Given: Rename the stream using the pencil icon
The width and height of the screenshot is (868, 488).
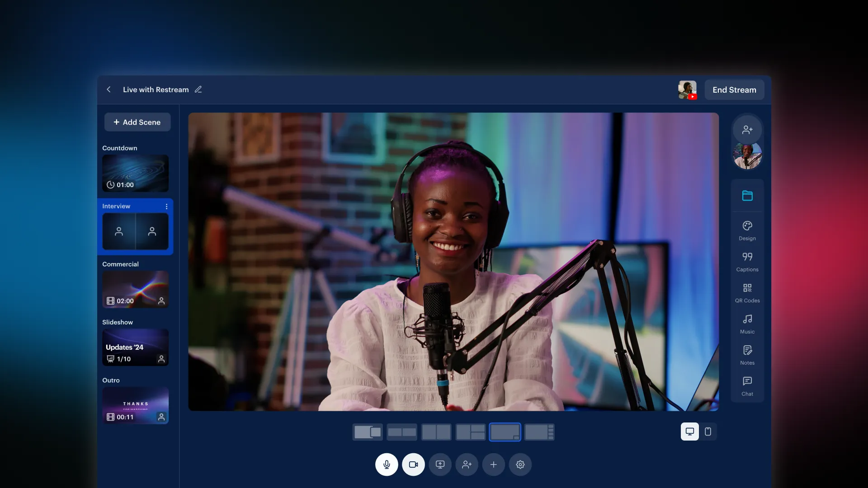Looking at the screenshot, I should (x=198, y=89).
